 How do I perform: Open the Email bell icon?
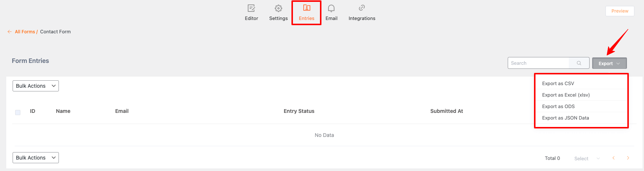tap(331, 8)
